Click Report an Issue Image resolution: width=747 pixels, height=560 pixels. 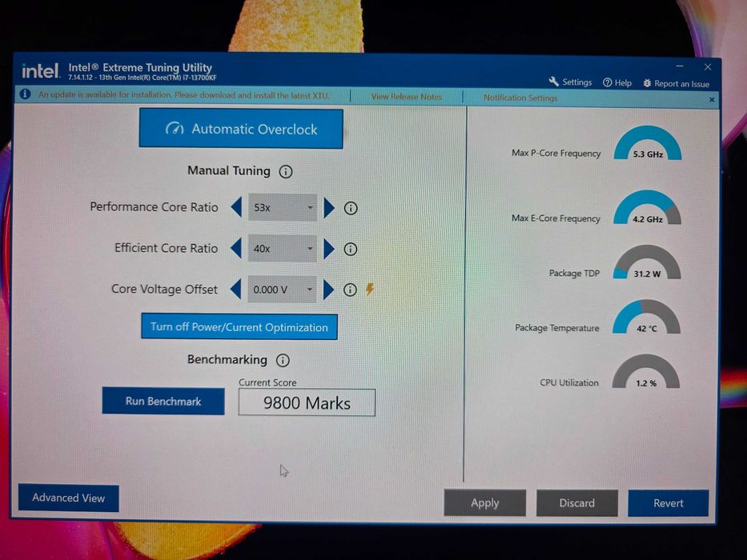[676, 84]
